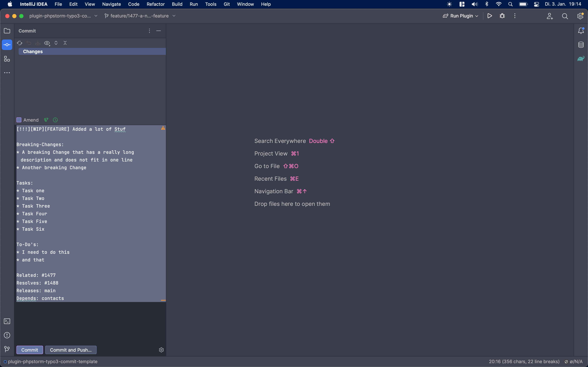Open the Terminal tool window
Screen dimensions: 588x367
click(7, 321)
